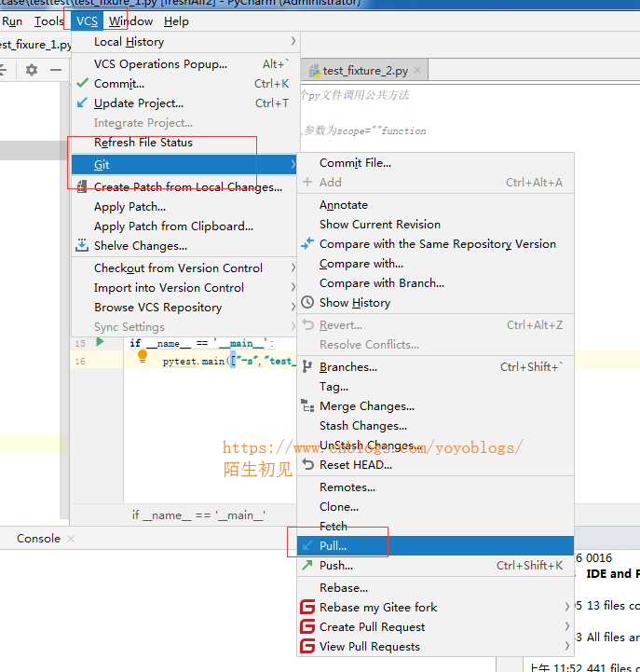This screenshot has width=640, height=672.
Task: Switch to test_fixture_2.py tab
Action: pos(365,70)
